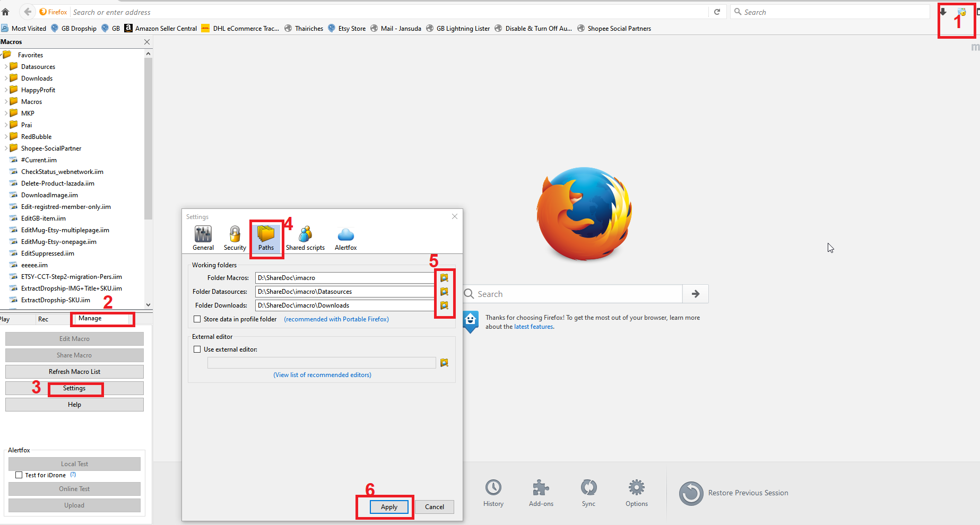
Task: Select DownloadImage.iim macro
Action: coord(49,195)
